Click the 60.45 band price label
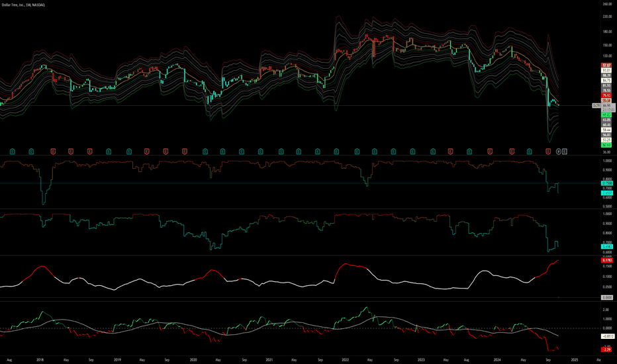This screenshot has width=617, height=364. point(606,124)
